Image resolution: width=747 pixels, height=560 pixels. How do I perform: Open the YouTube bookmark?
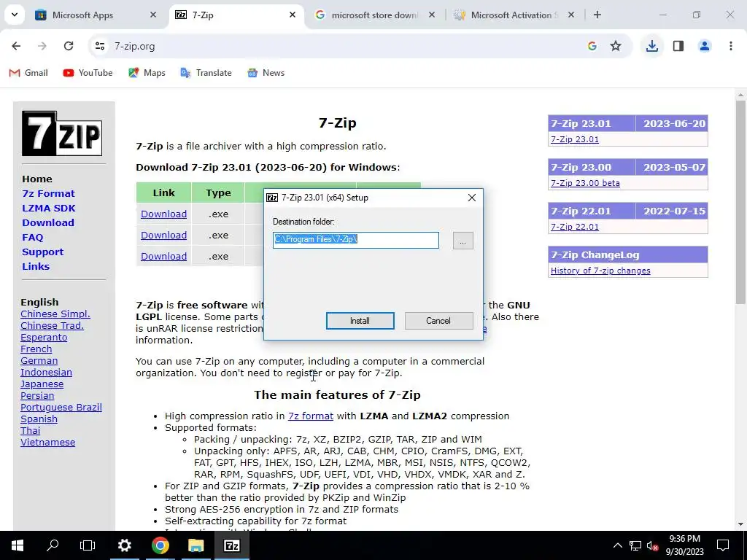(x=88, y=73)
